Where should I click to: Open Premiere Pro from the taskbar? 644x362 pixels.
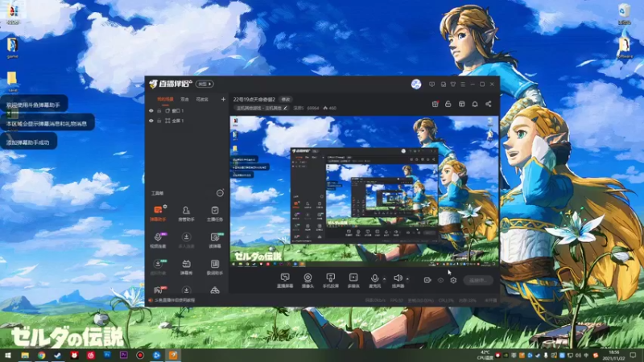[x=124, y=355]
